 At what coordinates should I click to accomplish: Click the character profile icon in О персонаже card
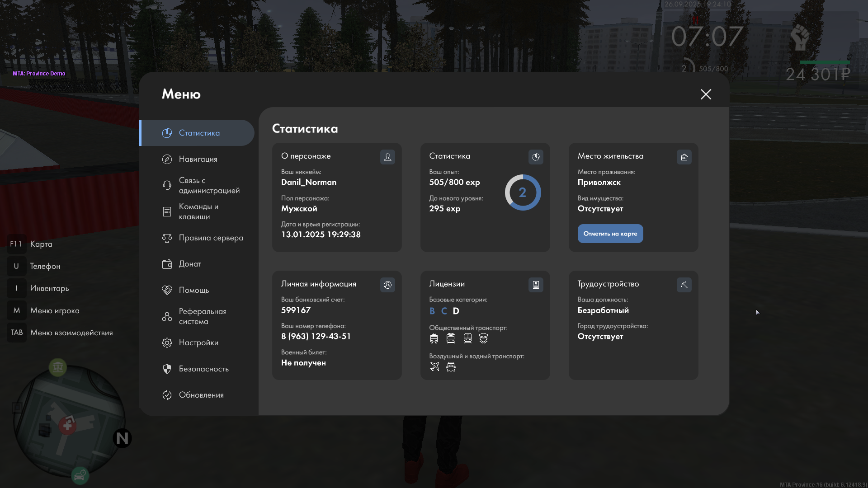[x=387, y=157]
